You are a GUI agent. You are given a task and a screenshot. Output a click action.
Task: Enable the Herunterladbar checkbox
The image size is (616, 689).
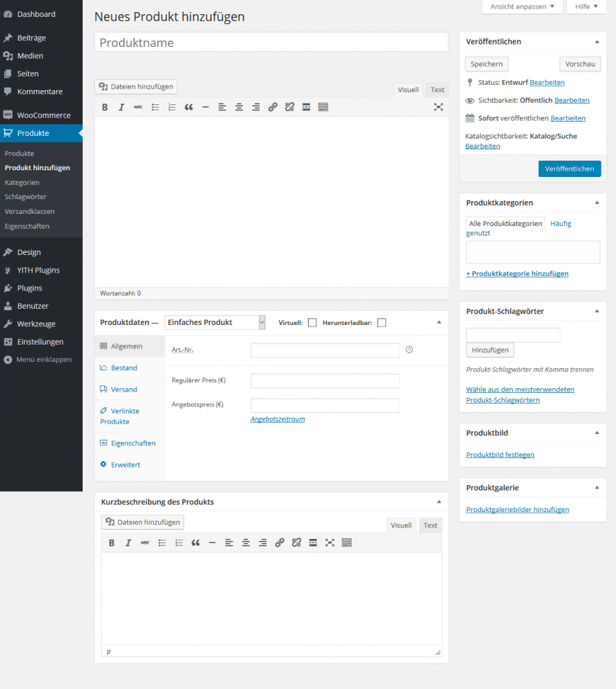pyautogui.click(x=381, y=322)
